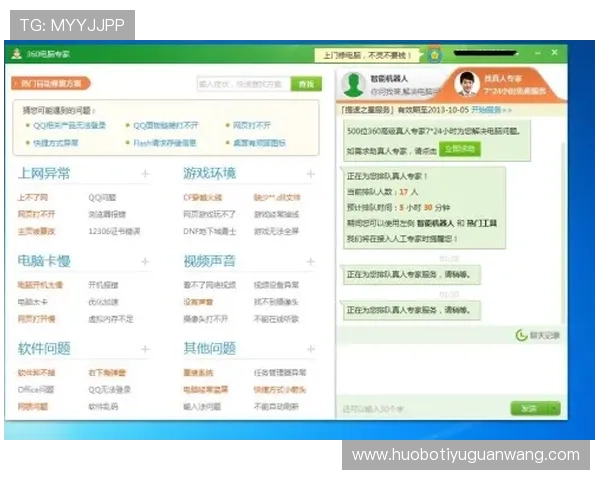This screenshot has height=480, width=600.
Task: Open suggested issue 桌面有顽固图标
Action: (259, 143)
